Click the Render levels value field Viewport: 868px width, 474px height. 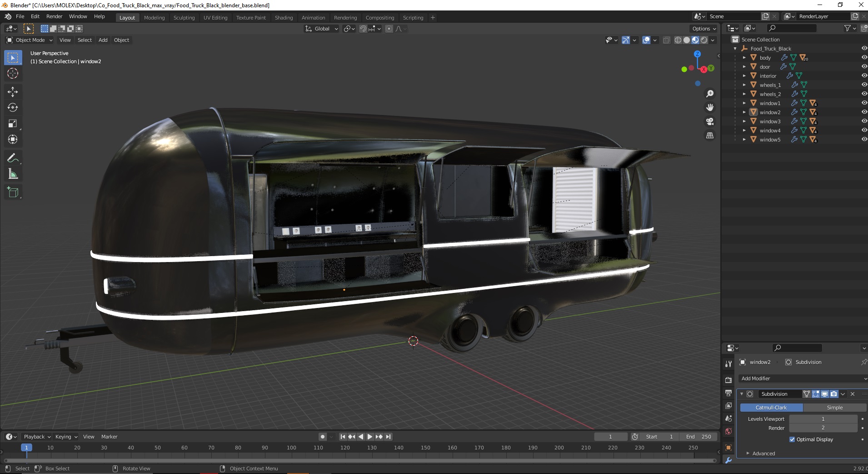pyautogui.click(x=823, y=428)
